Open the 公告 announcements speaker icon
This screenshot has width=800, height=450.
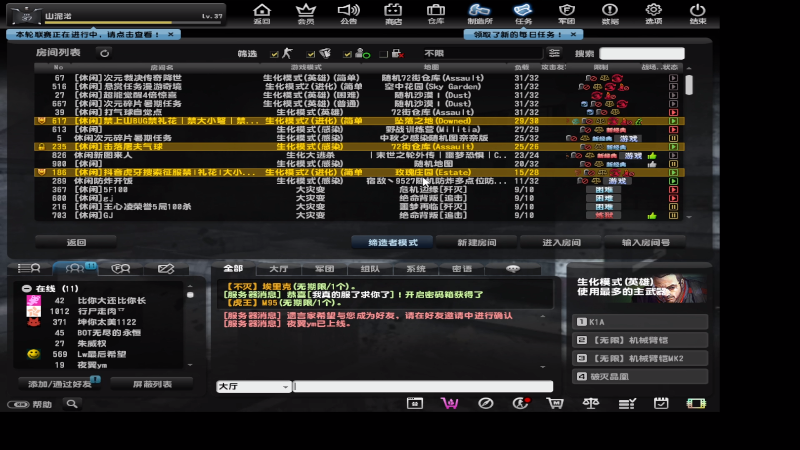[349, 14]
